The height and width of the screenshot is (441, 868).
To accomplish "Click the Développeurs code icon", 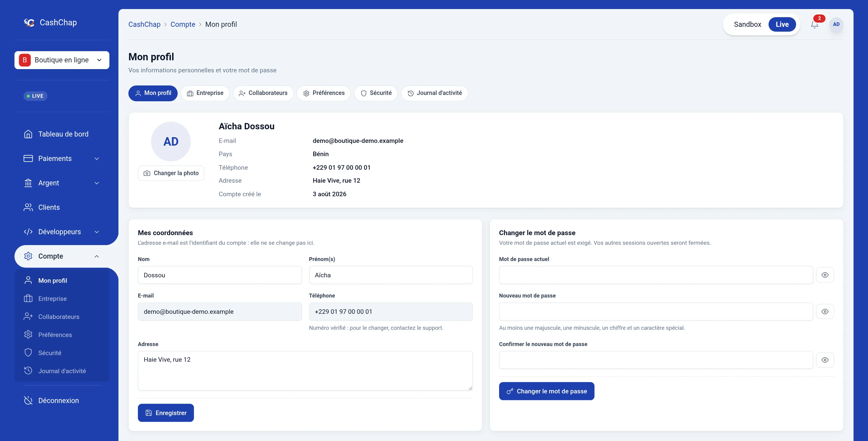I will [x=28, y=232].
